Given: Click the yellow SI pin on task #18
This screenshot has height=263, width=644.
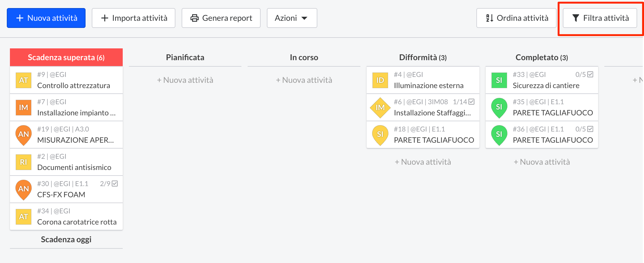Looking at the screenshot, I should pos(380,135).
